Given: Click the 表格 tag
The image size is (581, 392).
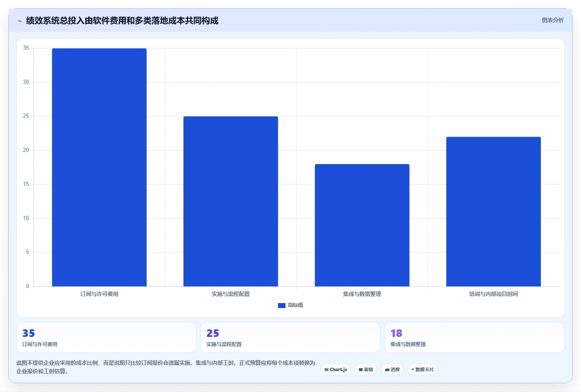Looking at the screenshot, I should point(366,369).
